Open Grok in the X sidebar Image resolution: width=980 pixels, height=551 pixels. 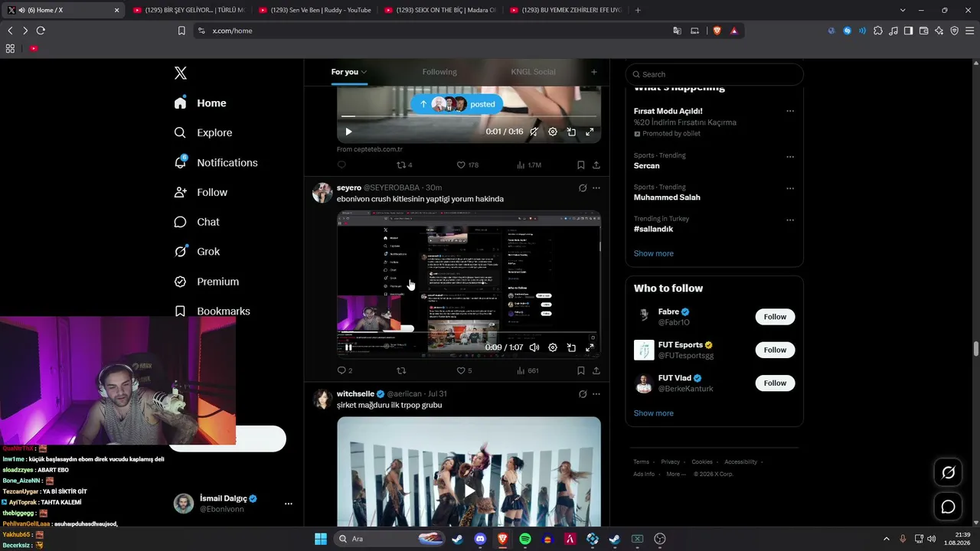[x=197, y=251]
